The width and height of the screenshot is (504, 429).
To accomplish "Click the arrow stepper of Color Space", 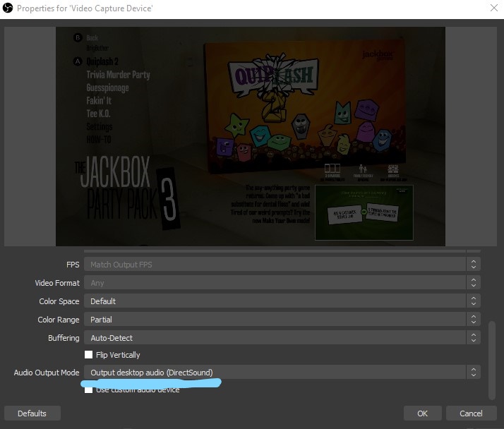I will point(474,301).
